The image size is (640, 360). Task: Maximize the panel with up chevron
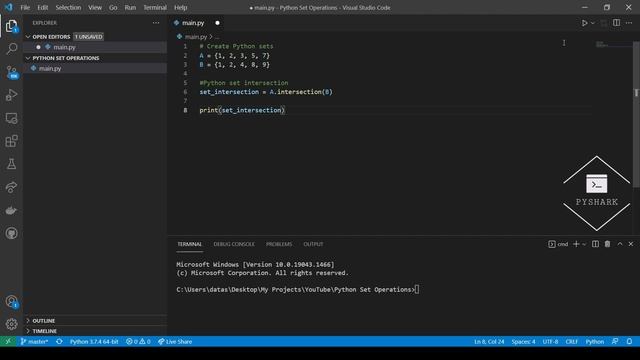tap(620, 244)
